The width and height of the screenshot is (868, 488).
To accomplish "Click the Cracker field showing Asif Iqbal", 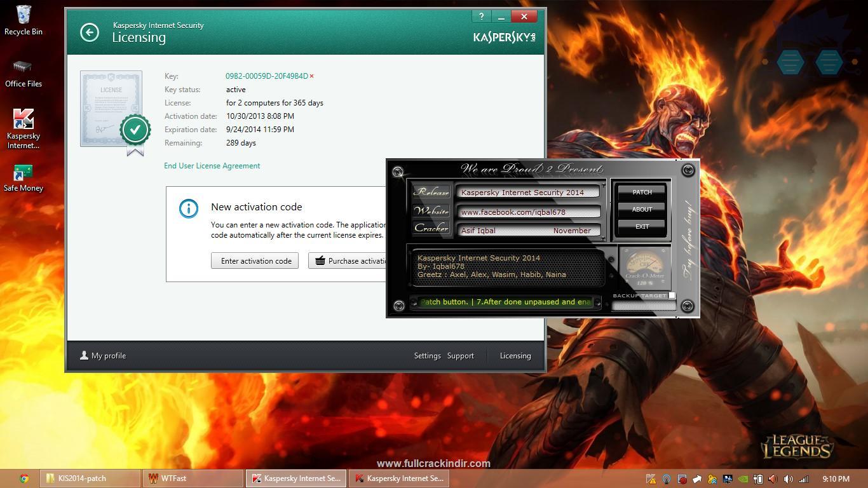I will tap(529, 230).
